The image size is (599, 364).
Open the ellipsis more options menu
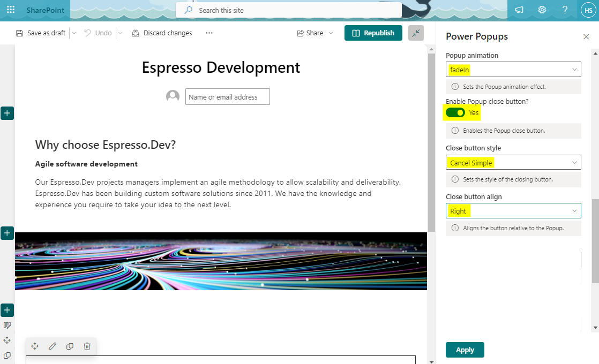[209, 33]
